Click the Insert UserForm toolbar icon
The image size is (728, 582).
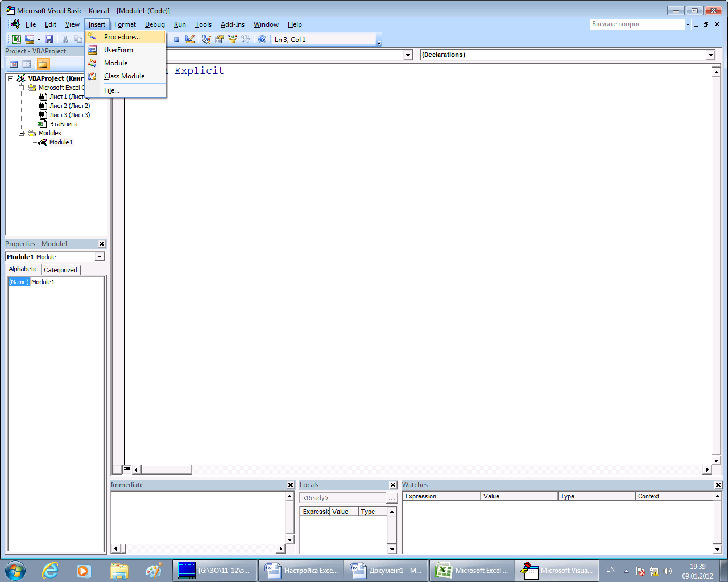point(30,39)
